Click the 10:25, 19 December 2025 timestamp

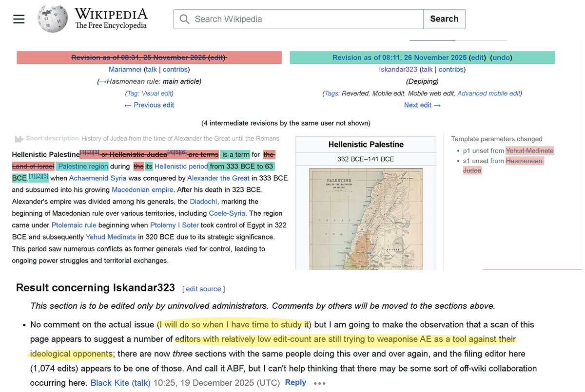tap(216, 383)
